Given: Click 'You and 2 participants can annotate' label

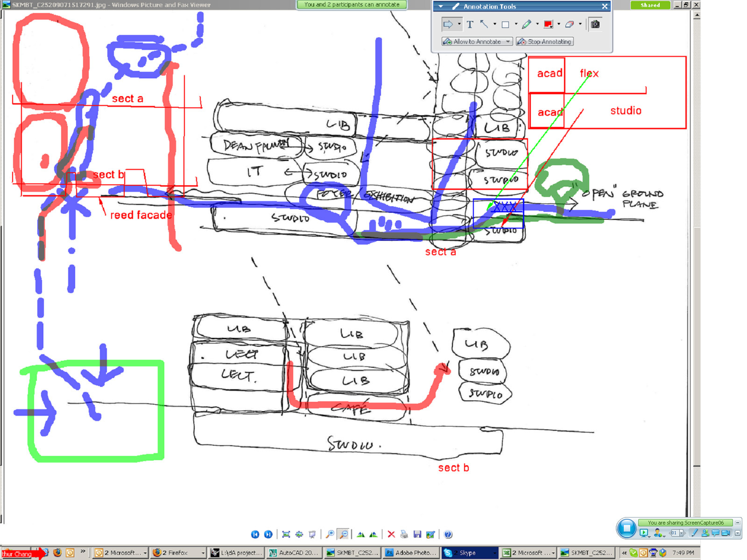Looking at the screenshot, I should coord(352,5).
